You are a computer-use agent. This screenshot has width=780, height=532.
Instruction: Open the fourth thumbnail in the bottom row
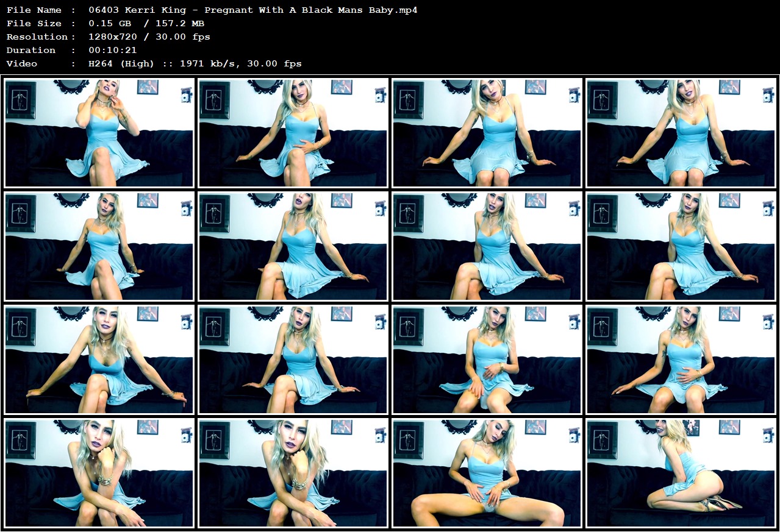click(681, 473)
